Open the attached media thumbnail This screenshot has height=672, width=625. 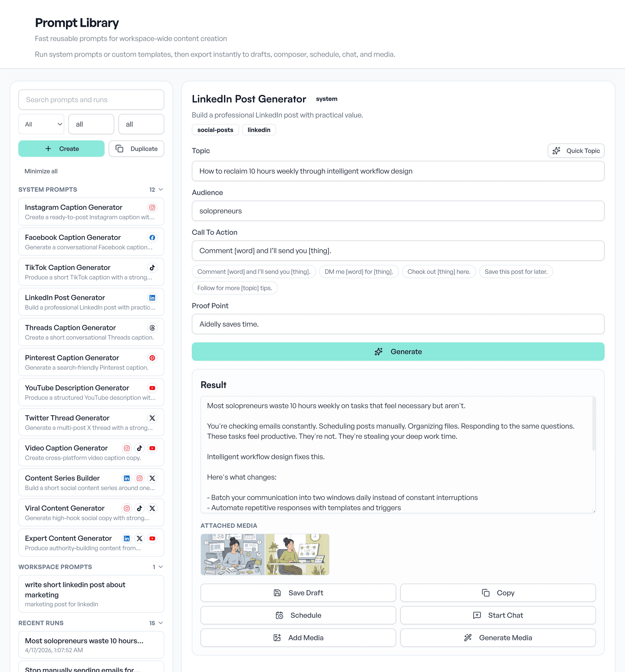265,554
